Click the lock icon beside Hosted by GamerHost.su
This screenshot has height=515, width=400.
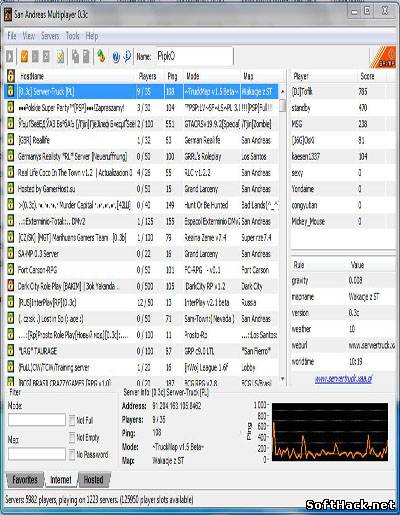[11, 189]
